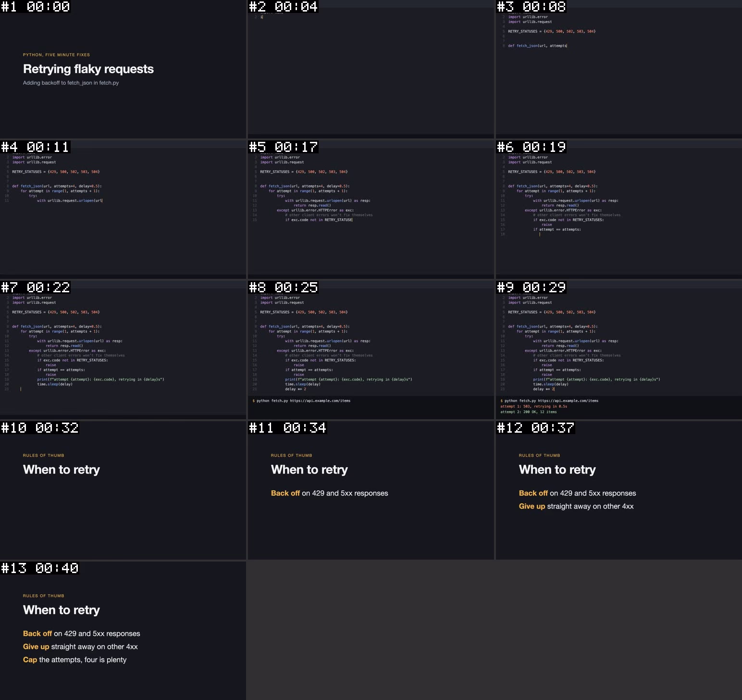Click the "PYTHON, FIVE MINUTE FIXES" label
This screenshot has height=700, width=742.
[x=56, y=55]
